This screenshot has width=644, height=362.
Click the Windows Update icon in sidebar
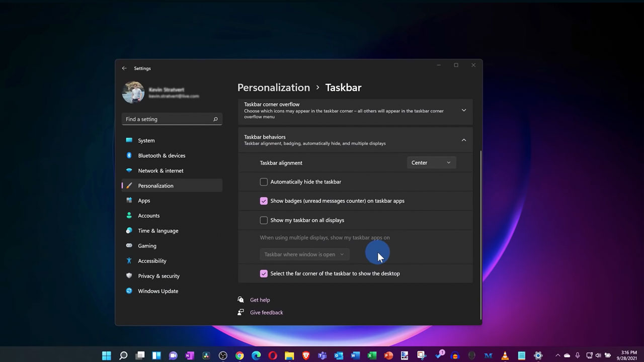[x=129, y=291]
